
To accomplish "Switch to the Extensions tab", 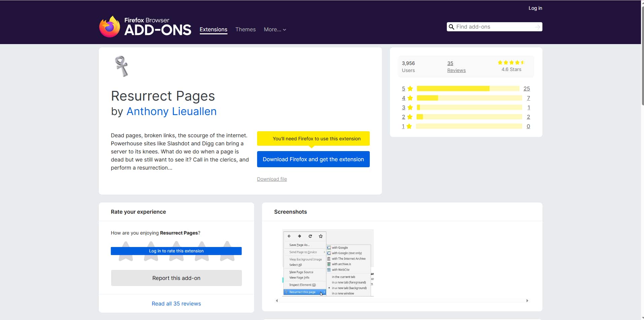I will click(213, 30).
